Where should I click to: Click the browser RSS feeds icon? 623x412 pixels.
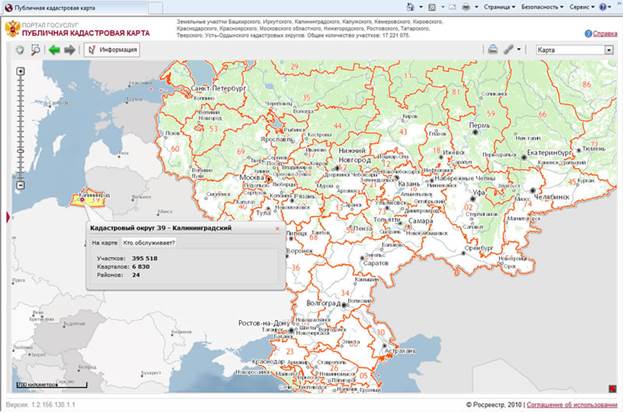(432, 7)
